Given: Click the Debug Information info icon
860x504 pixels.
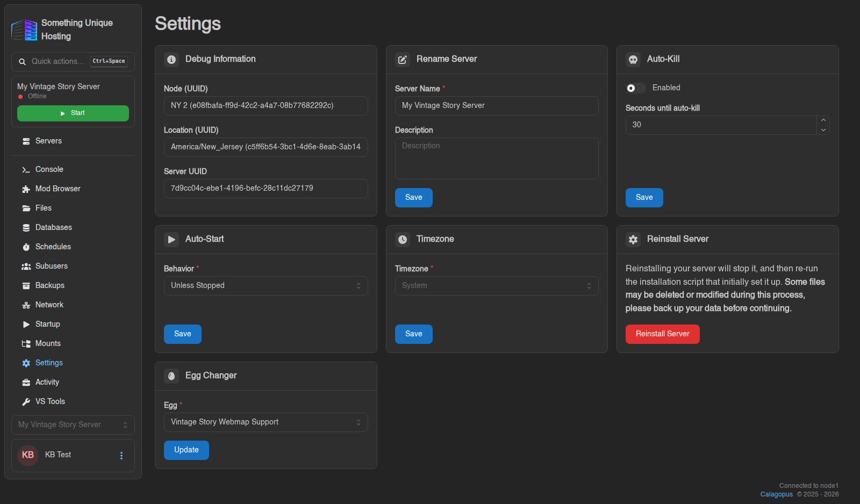Looking at the screenshot, I should [x=171, y=60].
